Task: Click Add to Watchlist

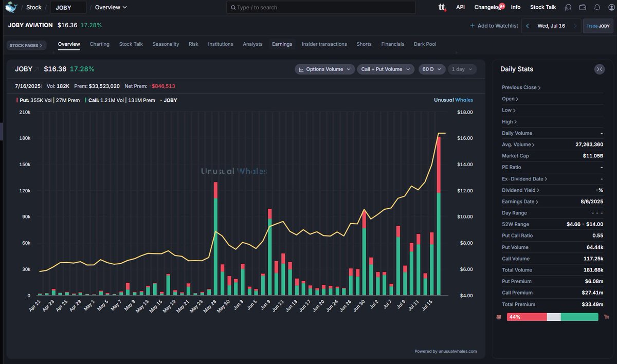Action: [494, 26]
